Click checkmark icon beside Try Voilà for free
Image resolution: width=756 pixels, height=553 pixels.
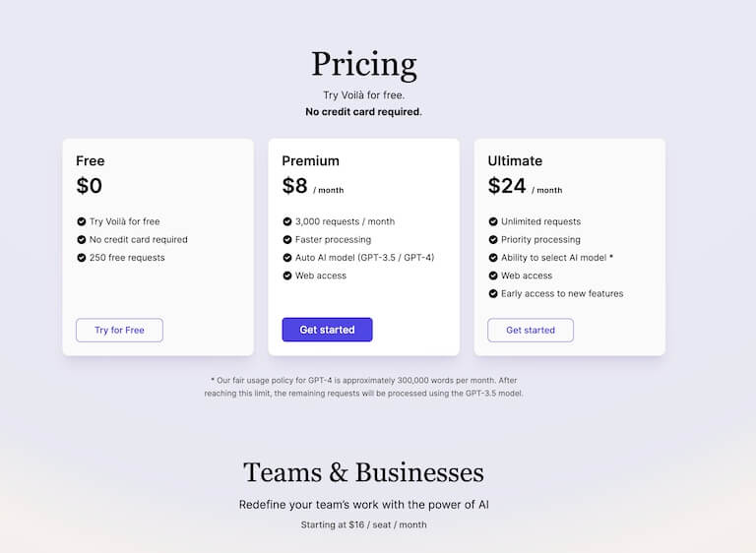point(82,221)
